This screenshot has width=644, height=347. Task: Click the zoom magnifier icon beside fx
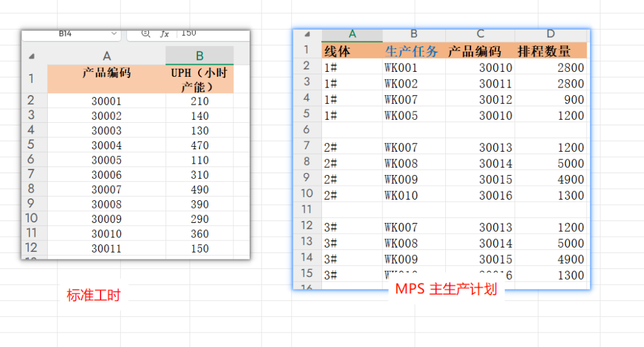coord(145,33)
